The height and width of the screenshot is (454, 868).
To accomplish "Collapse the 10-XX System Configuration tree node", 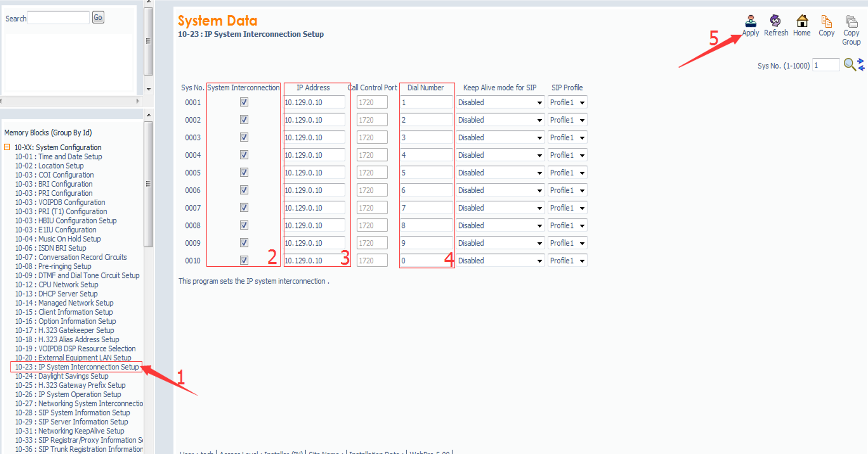I will coord(7,147).
